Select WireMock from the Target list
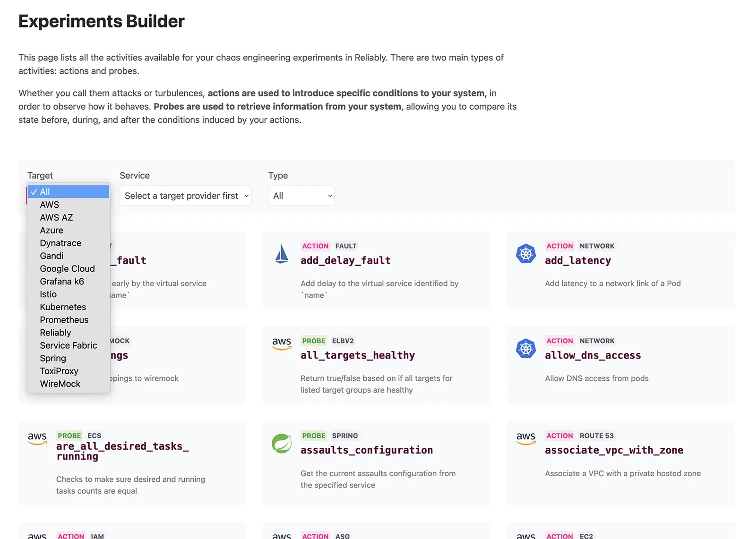The width and height of the screenshot is (756, 539). (69, 384)
